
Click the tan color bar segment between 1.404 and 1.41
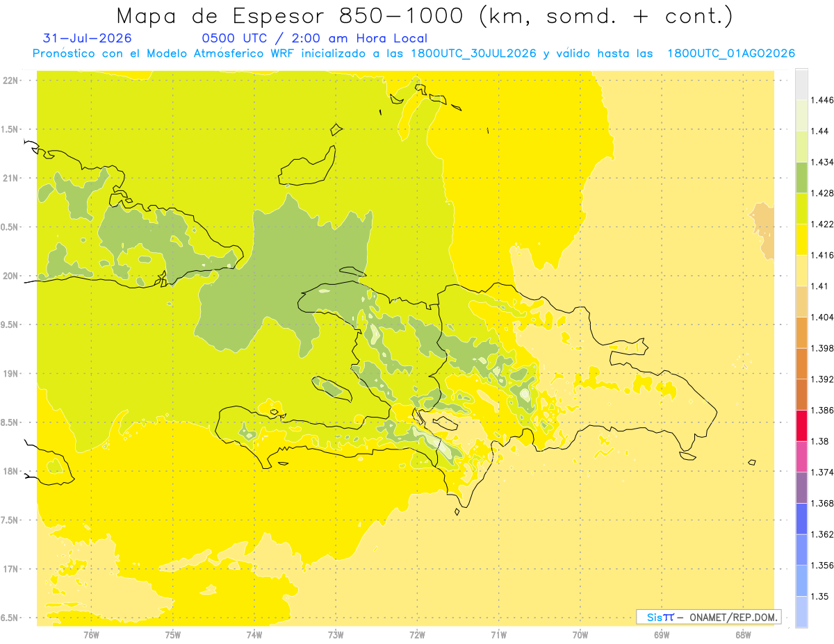tap(801, 302)
